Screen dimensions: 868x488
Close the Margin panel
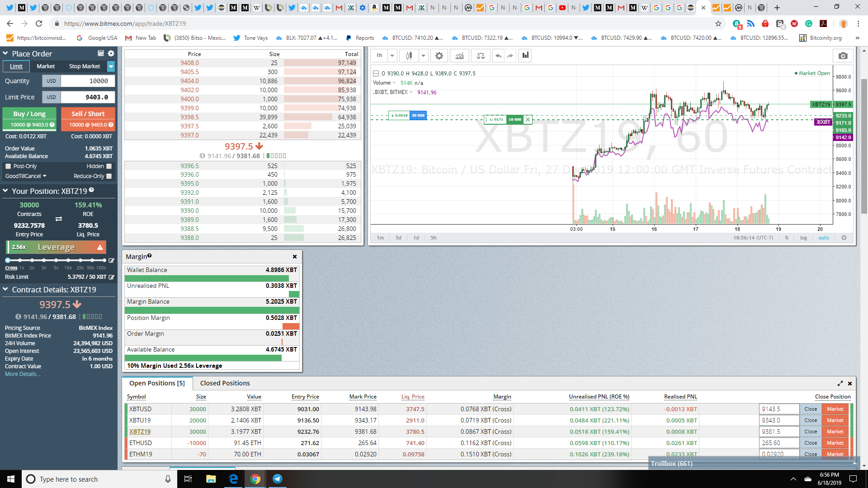click(x=295, y=257)
